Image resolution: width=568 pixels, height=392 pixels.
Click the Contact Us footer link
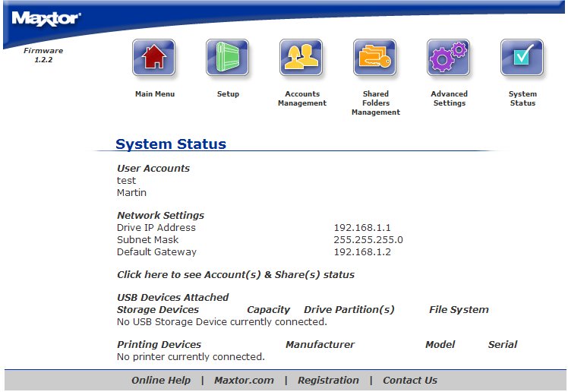point(410,381)
